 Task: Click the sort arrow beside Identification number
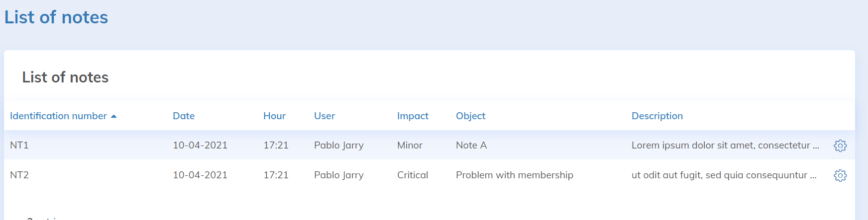(113, 116)
